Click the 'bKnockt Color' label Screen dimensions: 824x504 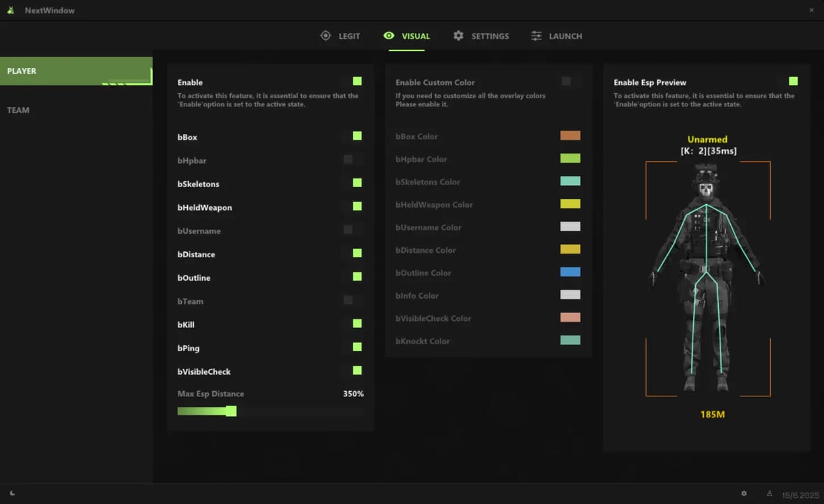point(423,341)
